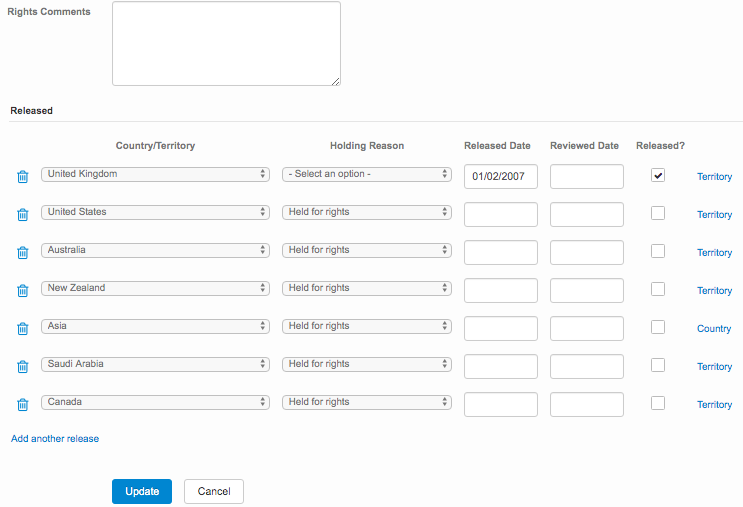Open the holding reason dropdown for Canada
This screenshot has height=507, width=743.
coord(367,402)
